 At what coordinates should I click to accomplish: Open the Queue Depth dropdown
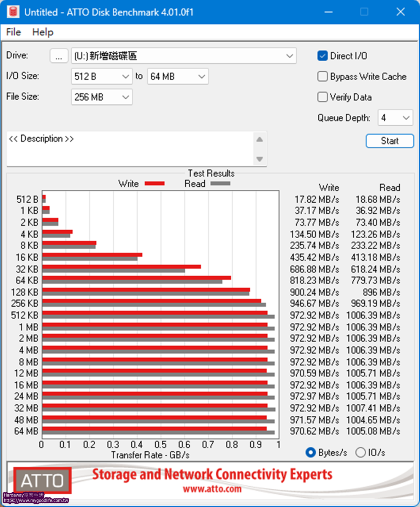(395, 118)
